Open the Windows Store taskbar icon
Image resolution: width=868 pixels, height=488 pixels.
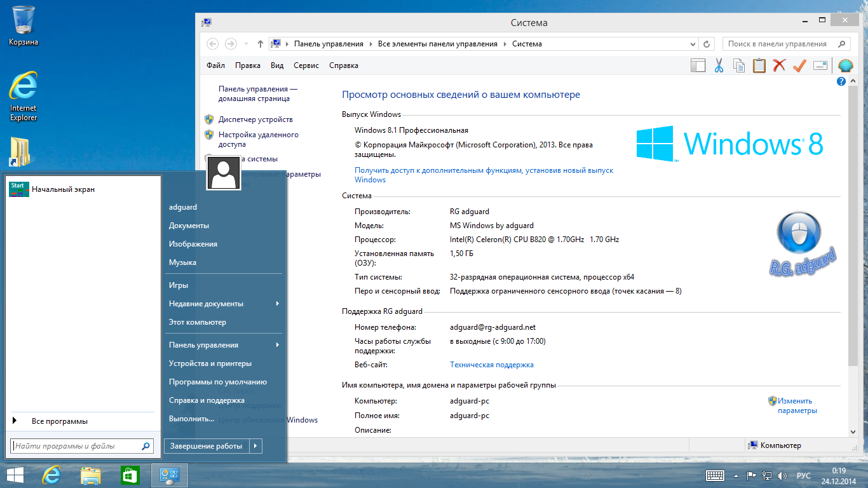pos(130,475)
